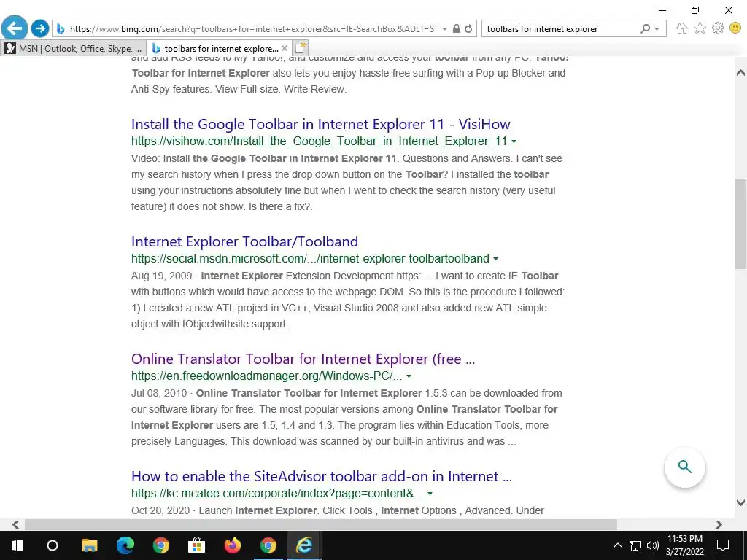Click the visihow.com green URL

pos(320,141)
